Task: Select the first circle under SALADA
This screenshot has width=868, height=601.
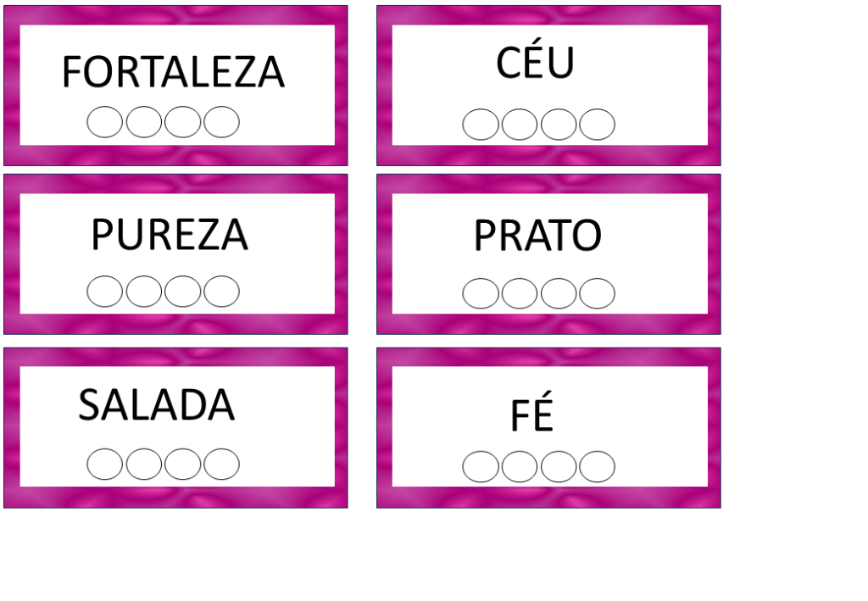Action: tap(105, 464)
